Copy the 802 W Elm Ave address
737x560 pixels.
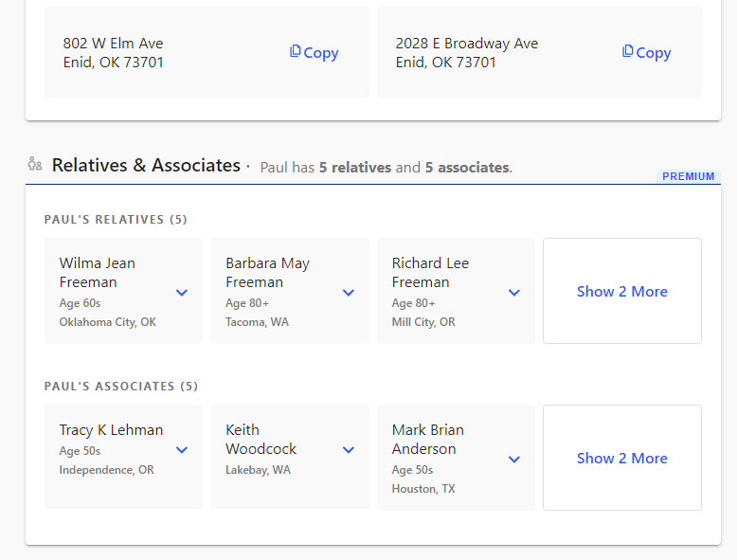pyautogui.click(x=314, y=52)
